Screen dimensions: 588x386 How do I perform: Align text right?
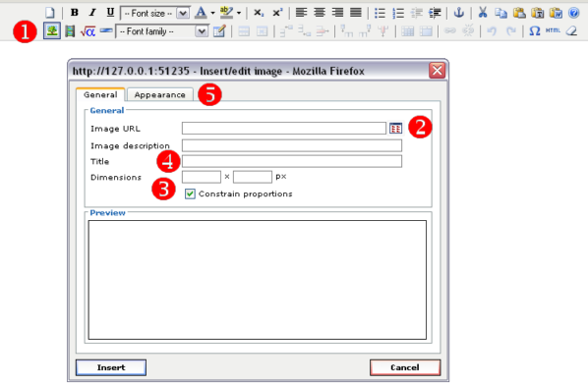337,13
